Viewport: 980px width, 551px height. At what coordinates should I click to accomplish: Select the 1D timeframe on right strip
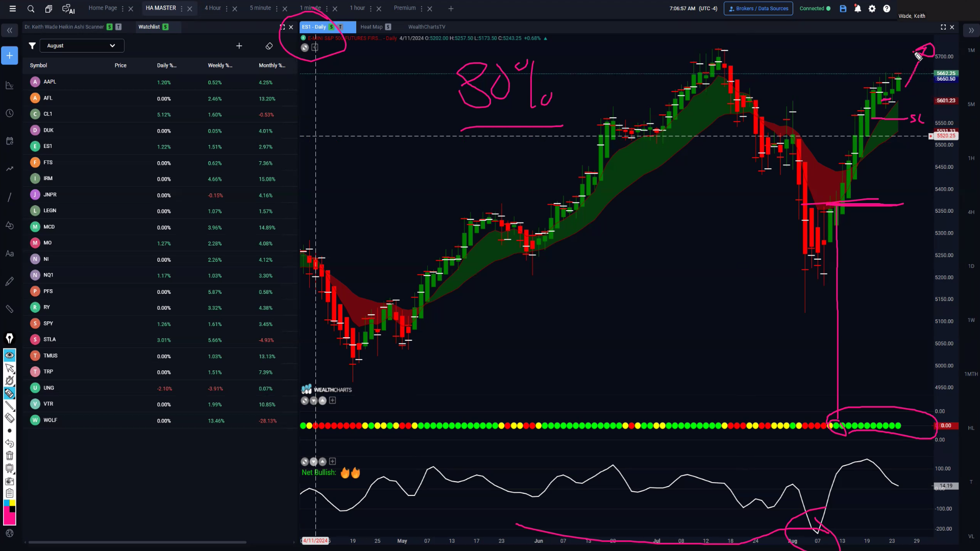coord(971,266)
